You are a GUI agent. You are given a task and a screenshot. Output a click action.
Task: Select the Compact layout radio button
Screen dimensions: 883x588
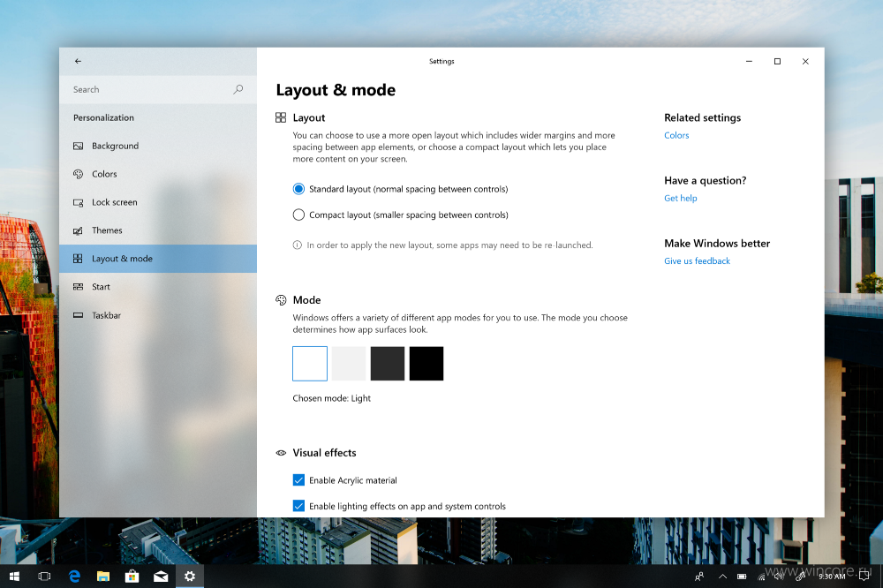[298, 215]
